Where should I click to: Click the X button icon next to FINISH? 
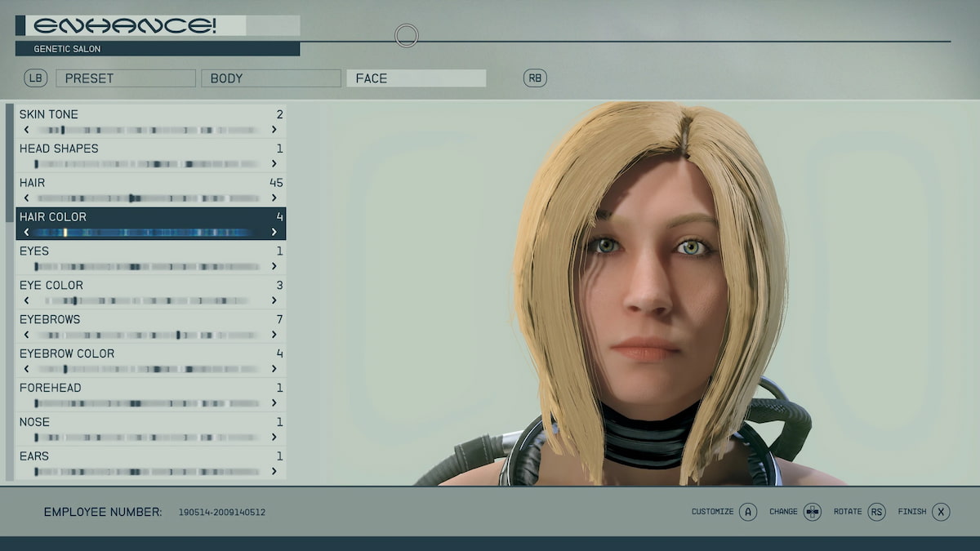pyautogui.click(x=941, y=512)
